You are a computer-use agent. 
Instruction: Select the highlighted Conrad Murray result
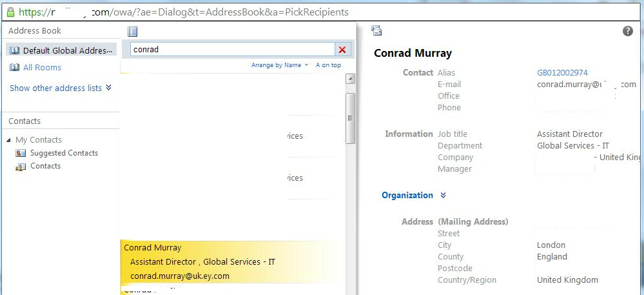coord(233,262)
